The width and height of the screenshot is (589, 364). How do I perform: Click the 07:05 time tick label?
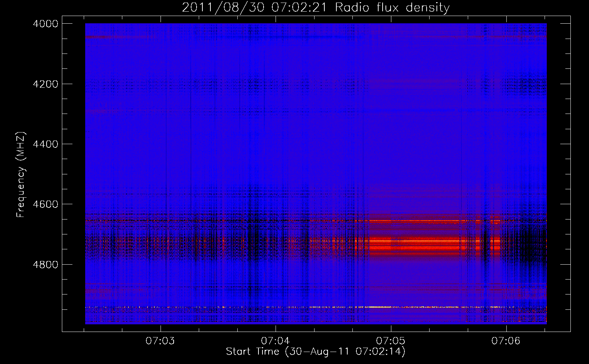click(x=391, y=341)
